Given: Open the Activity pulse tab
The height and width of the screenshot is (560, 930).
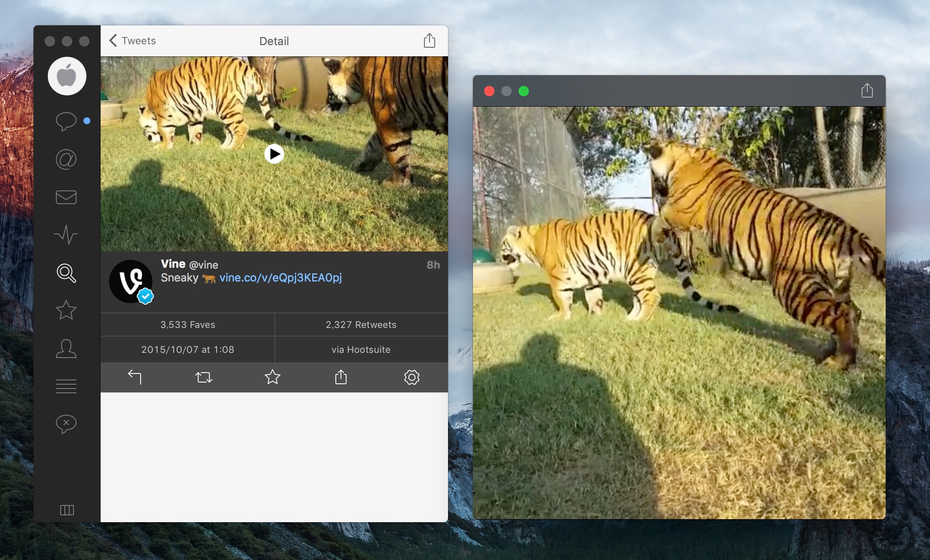Looking at the screenshot, I should coord(66,235).
